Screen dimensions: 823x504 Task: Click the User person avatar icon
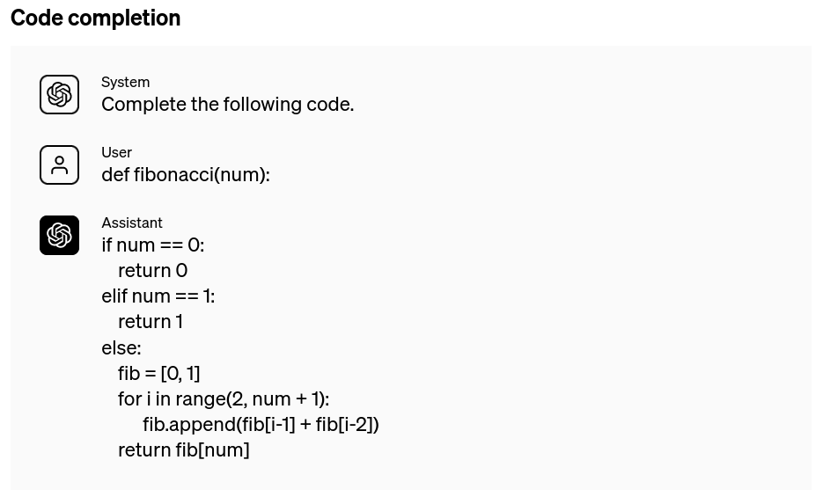59,164
